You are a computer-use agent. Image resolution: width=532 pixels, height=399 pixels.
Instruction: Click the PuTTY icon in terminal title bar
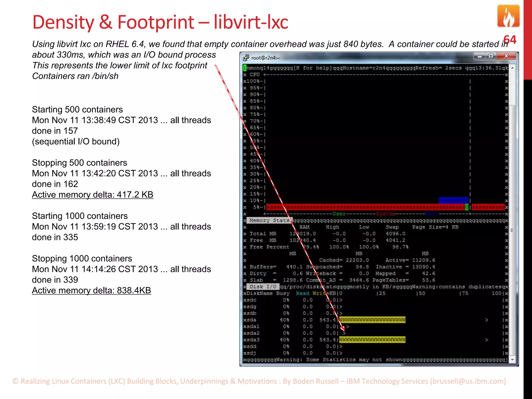point(246,58)
